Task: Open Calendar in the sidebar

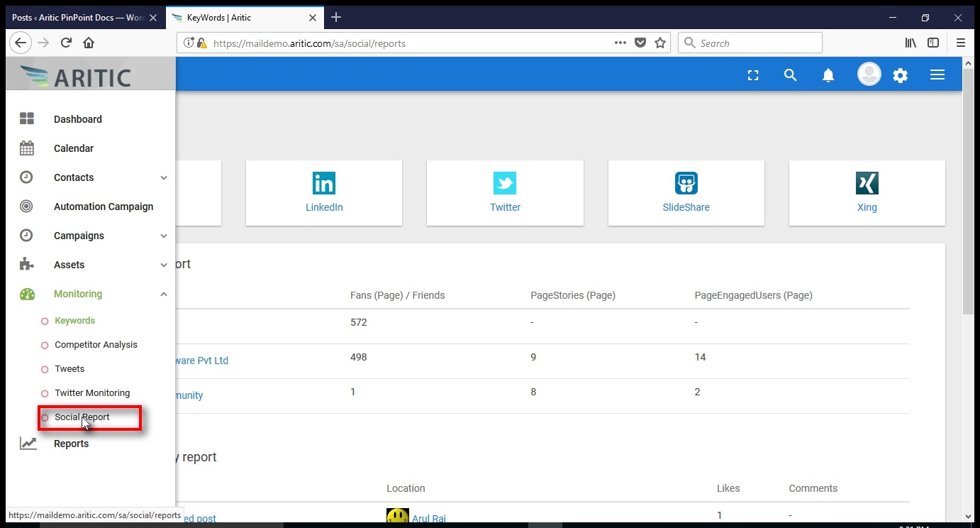Action: tap(74, 148)
